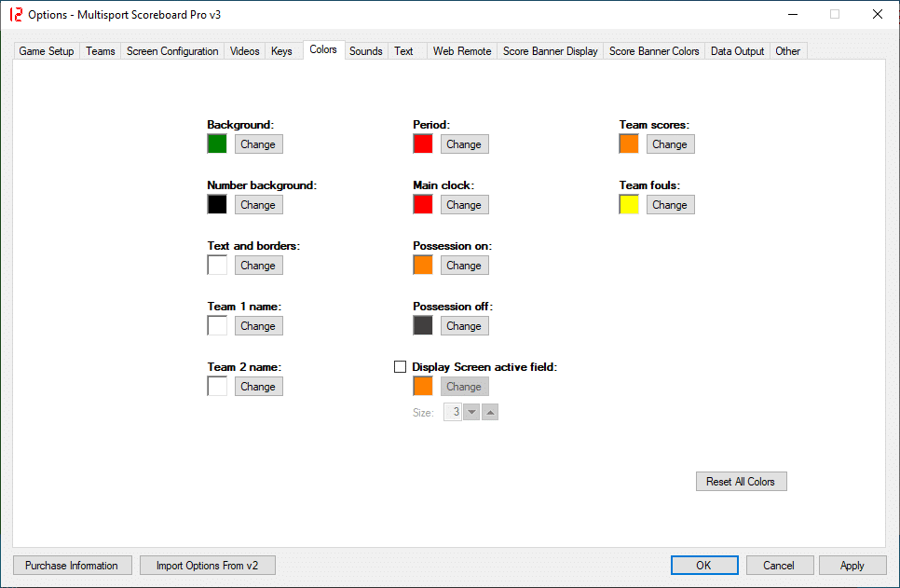The width and height of the screenshot is (900, 588).
Task: Open Purchase Information
Action: click(x=72, y=566)
